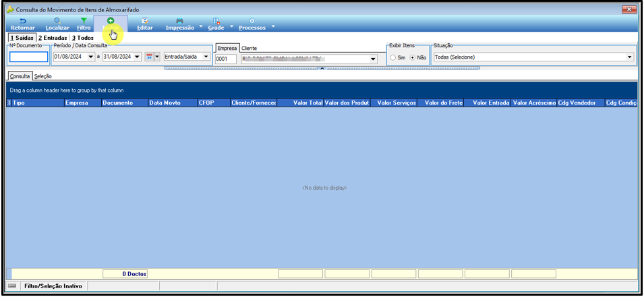This screenshot has width=644, height=297.
Task: Click the Filtro/Seleção Inativo status text
Action: pos(53,286)
